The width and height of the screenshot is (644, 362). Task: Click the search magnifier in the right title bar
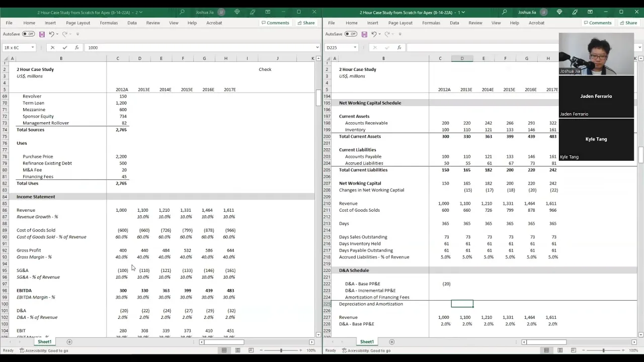(x=505, y=12)
